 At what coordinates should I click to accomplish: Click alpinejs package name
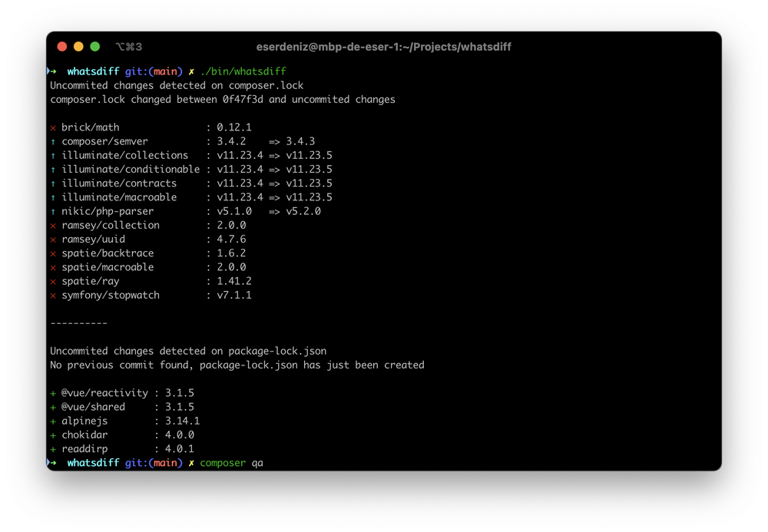84,421
